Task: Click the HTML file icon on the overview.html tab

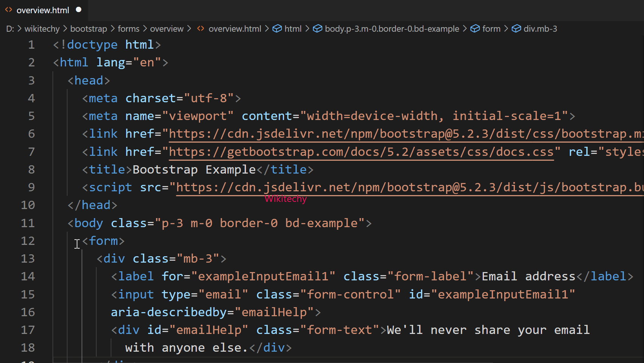Action: (x=8, y=10)
